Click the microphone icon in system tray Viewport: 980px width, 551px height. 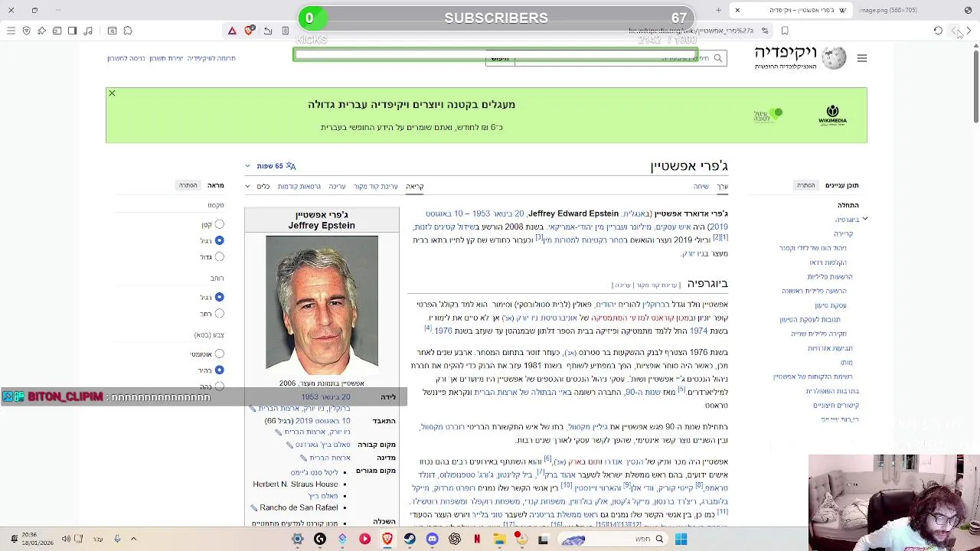click(116, 539)
